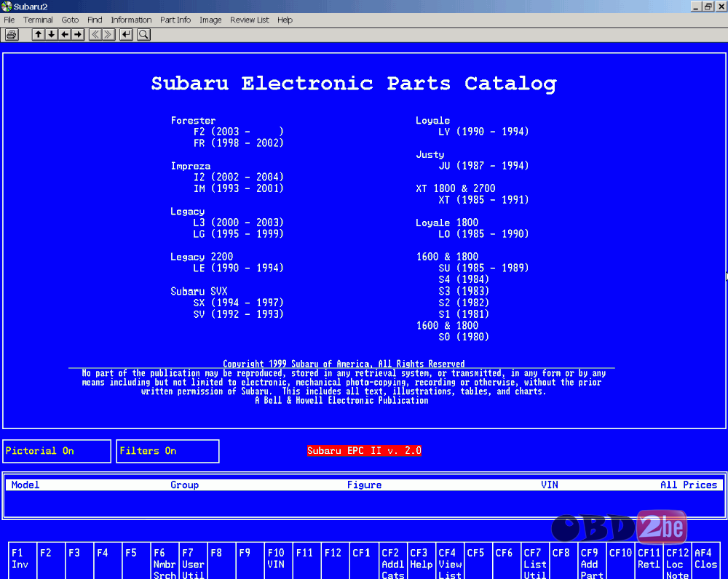
Task: Click the CF9 Add Part function key
Action: [592, 560]
